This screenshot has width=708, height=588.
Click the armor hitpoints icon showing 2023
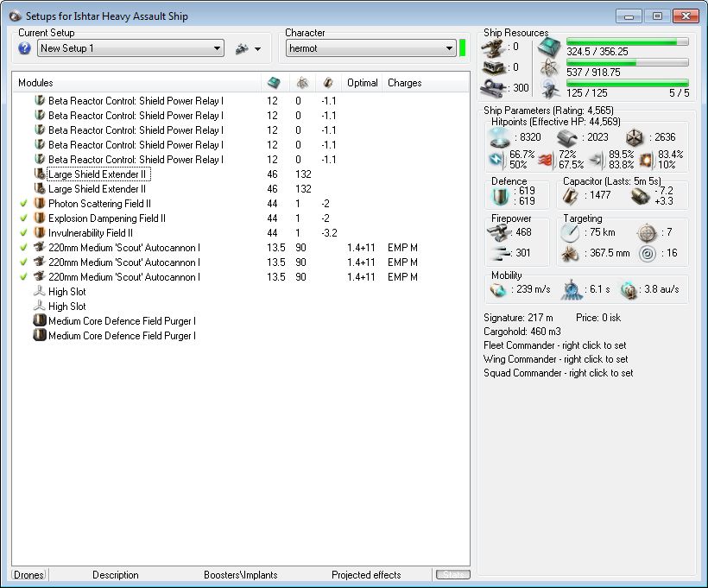pyautogui.click(x=567, y=138)
